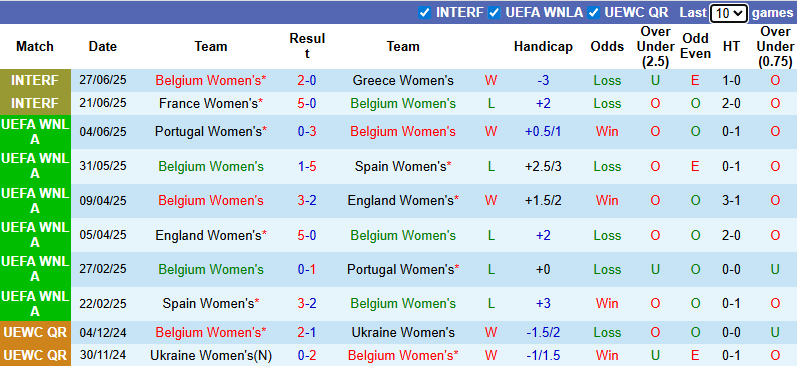799x366 pixels.
Task: Open the 3-2 Belgium vs England score
Action: click(x=307, y=200)
